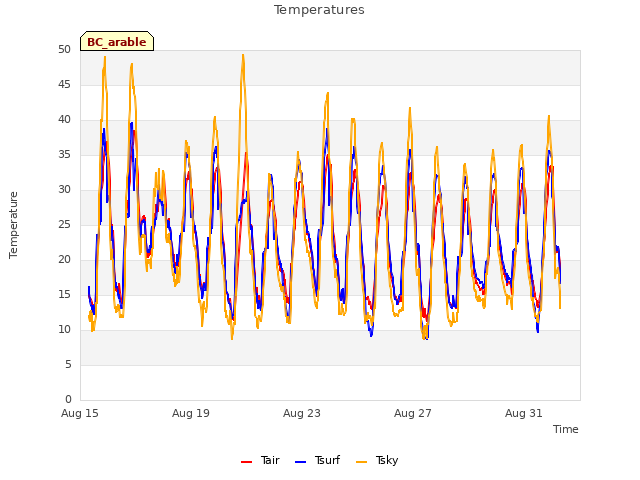This screenshot has width=640, height=480.
Task: Click the 20 y-axis tick label
Action: [x=64, y=260]
